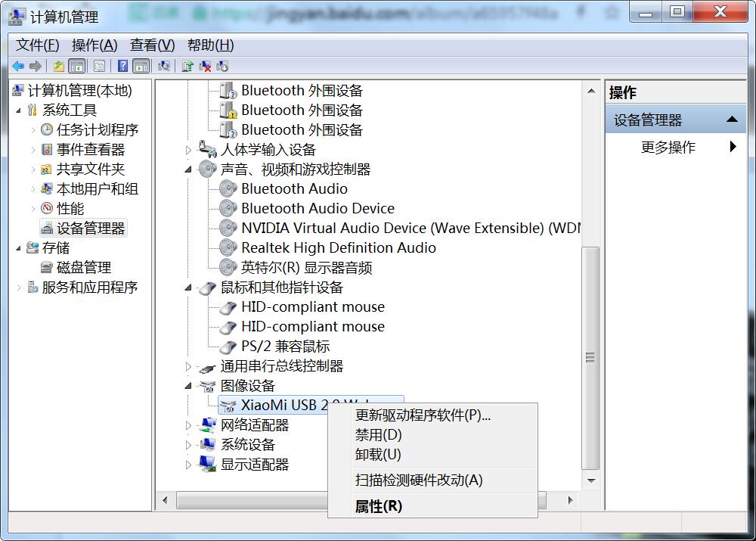Collapse 设备管理器 actions section arrow
Viewport: 756px width, 541px height.
(x=732, y=120)
